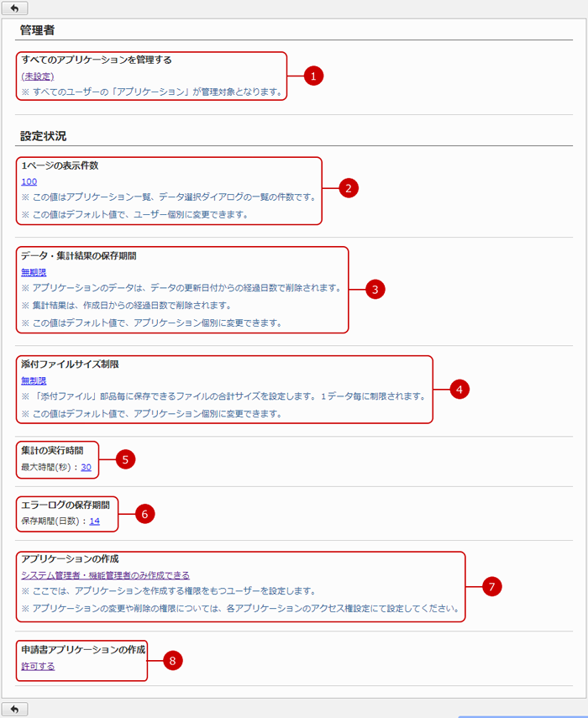
Task: Click the back arrow button at top
Action: (x=15, y=8)
